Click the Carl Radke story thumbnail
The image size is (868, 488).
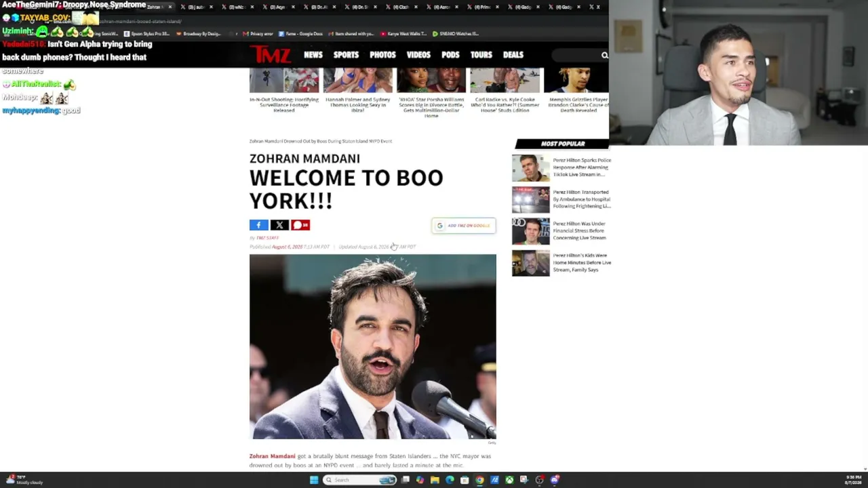[x=505, y=80]
